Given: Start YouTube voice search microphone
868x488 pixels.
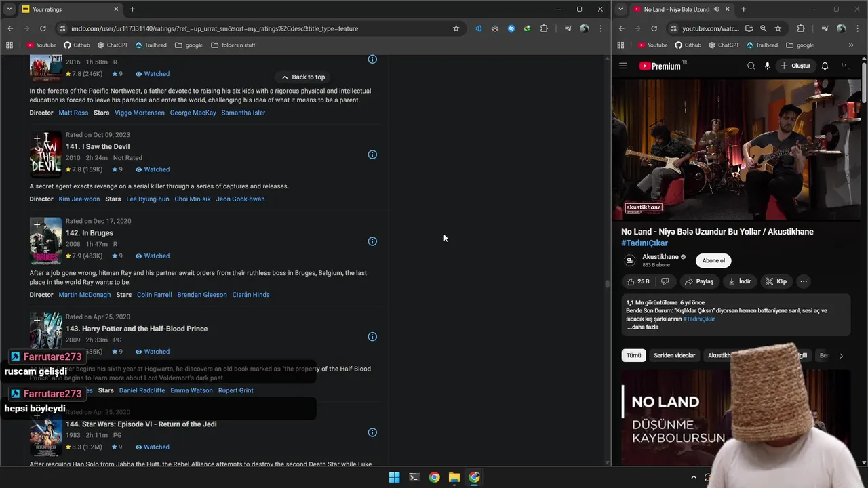Looking at the screenshot, I should 767,66.
